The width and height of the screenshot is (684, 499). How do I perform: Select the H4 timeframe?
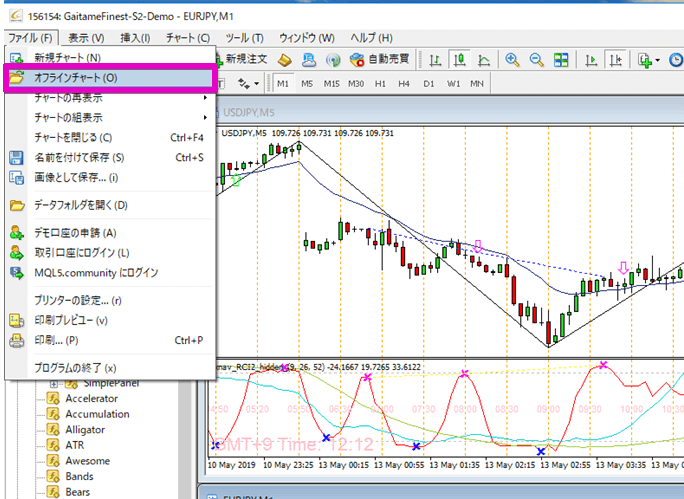[404, 83]
